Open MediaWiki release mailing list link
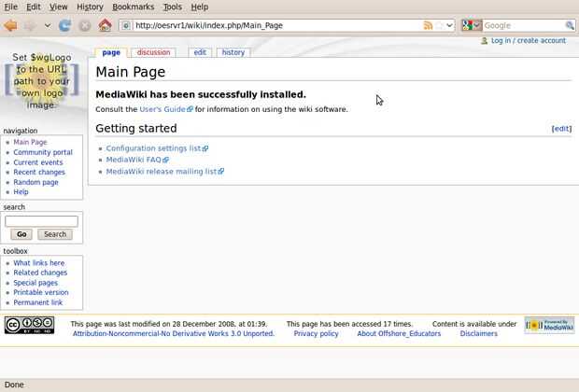 (164, 172)
